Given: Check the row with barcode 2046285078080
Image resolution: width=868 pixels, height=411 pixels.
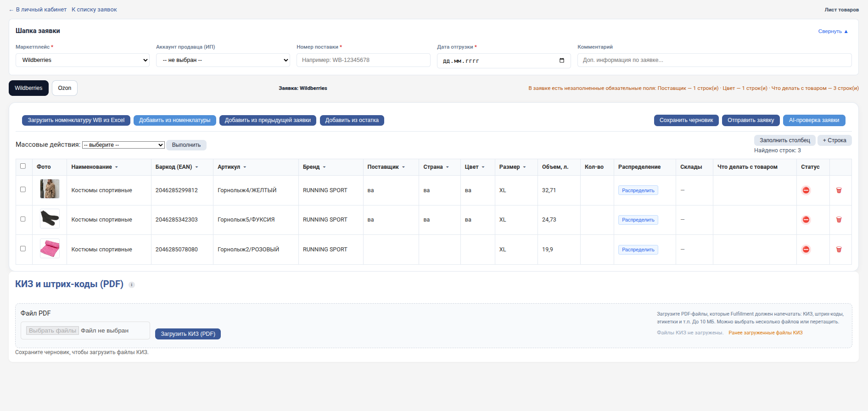Looking at the screenshot, I should (x=23, y=249).
